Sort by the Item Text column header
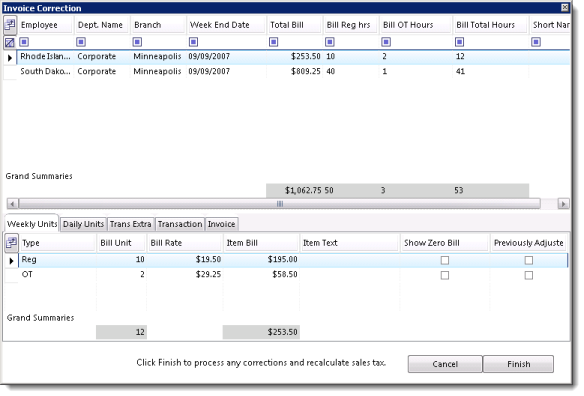 pyautogui.click(x=350, y=243)
